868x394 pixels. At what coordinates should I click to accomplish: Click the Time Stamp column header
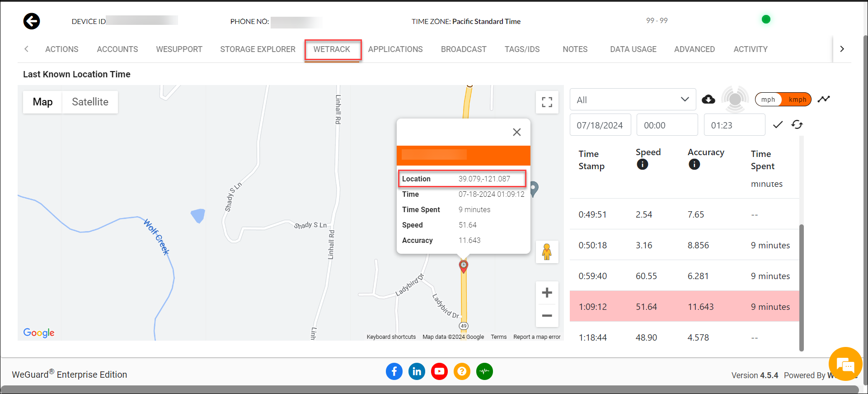pos(591,160)
